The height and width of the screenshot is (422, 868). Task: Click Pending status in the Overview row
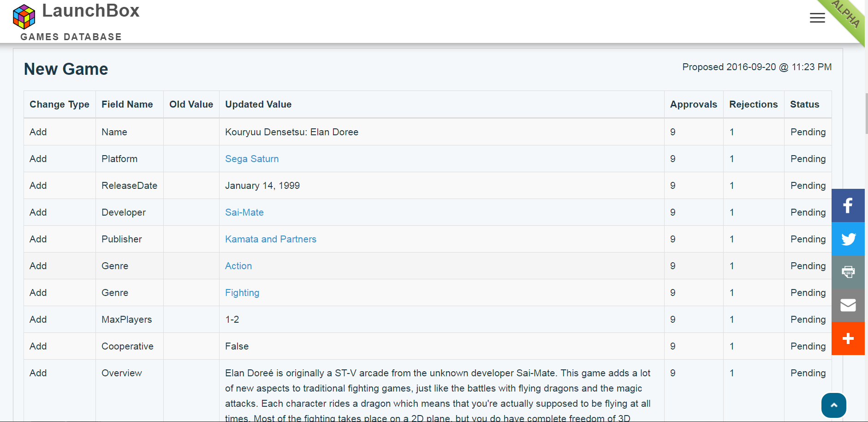tap(808, 373)
